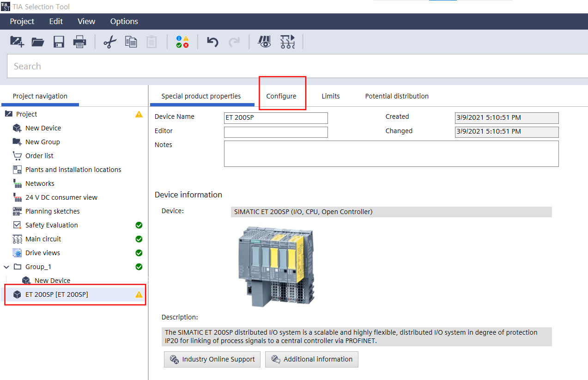Open the Project menu
Viewport: 588px width, 380px height.
point(22,21)
